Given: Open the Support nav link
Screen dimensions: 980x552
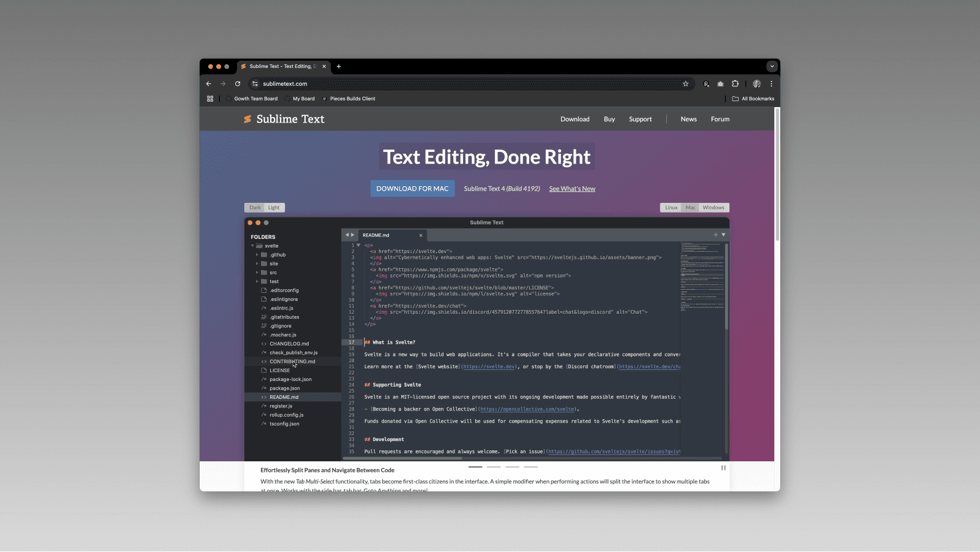Looking at the screenshot, I should coord(640,119).
